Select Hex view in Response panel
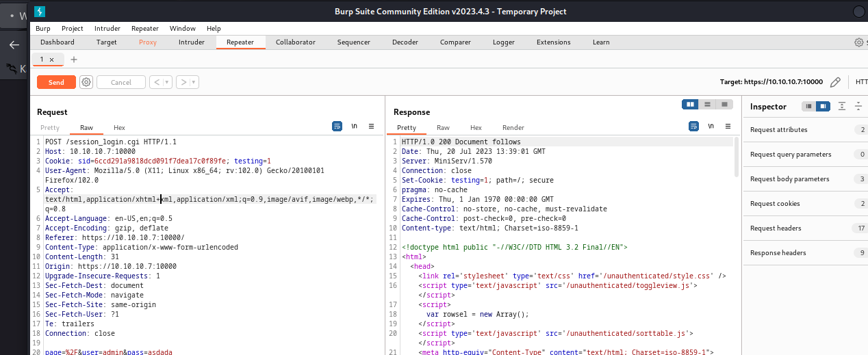 click(x=476, y=128)
